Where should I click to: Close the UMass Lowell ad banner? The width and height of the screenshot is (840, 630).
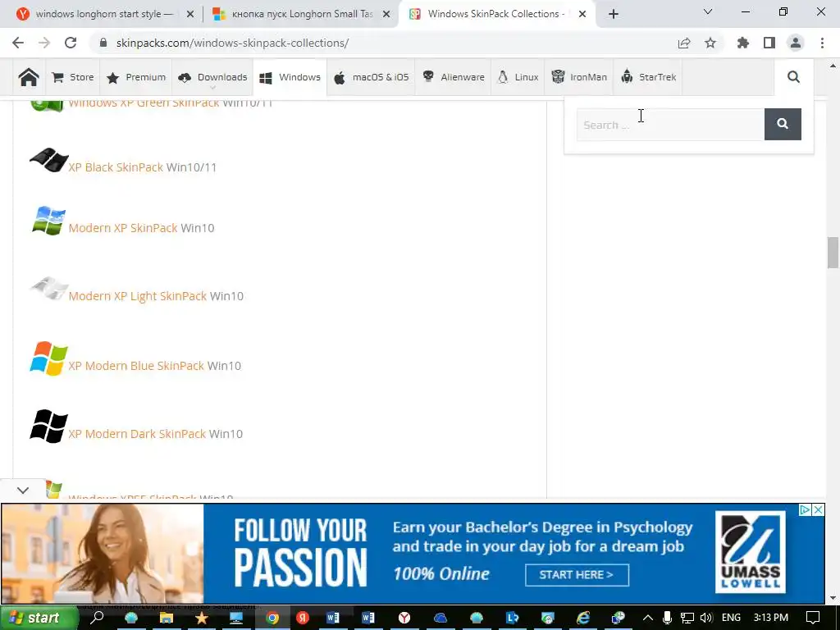818,509
